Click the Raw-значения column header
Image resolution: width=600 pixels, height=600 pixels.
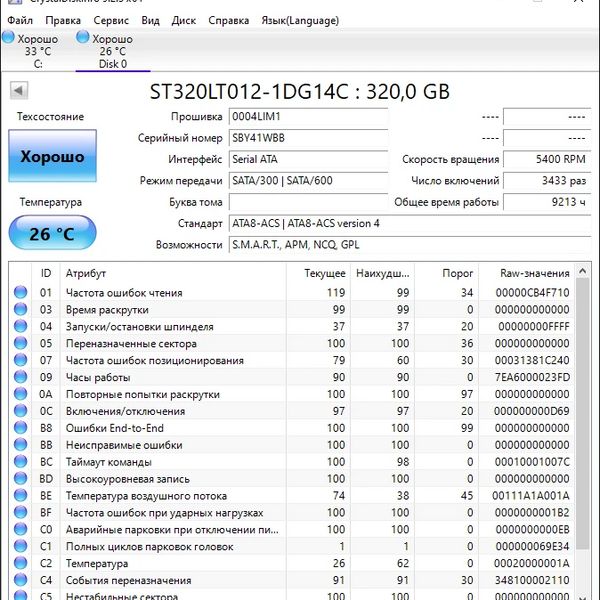(x=527, y=273)
